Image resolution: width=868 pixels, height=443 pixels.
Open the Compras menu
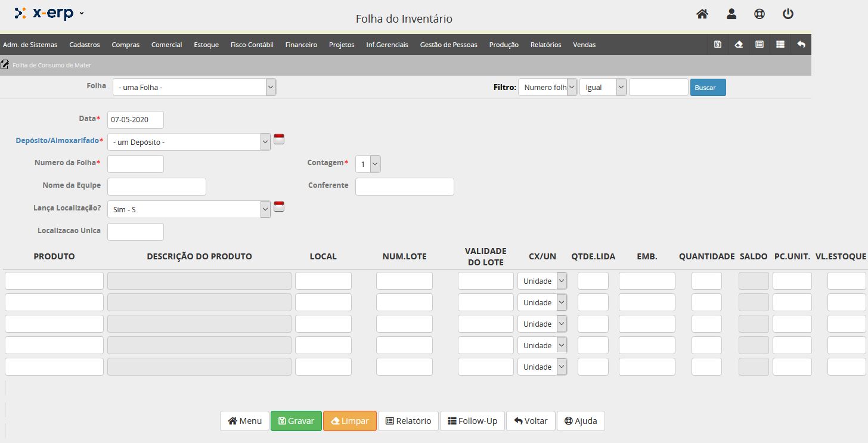126,45
